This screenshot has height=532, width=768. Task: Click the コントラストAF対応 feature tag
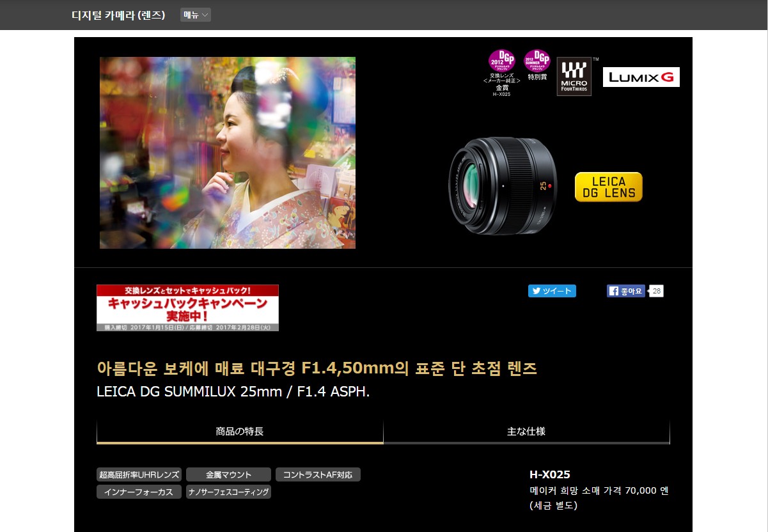pyautogui.click(x=318, y=474)
